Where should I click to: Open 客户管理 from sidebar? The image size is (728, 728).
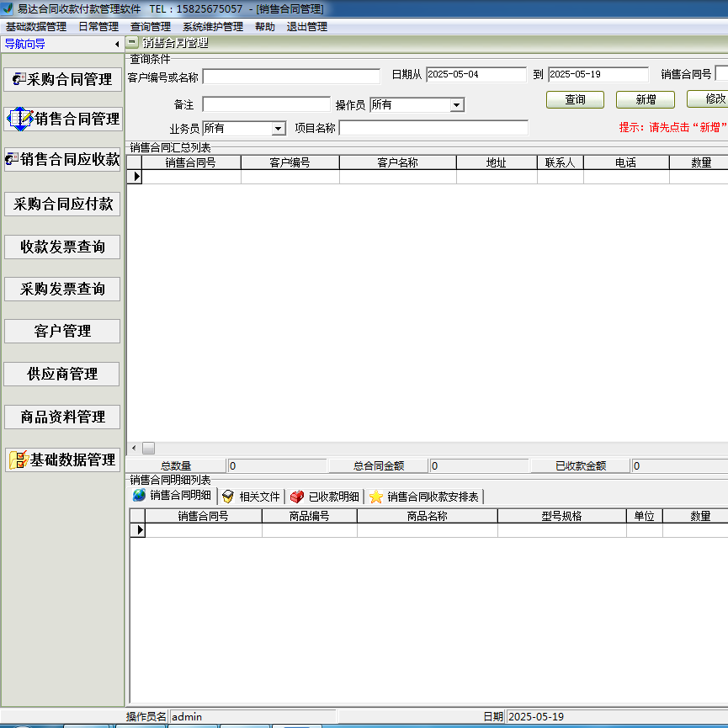click(62, 331)
